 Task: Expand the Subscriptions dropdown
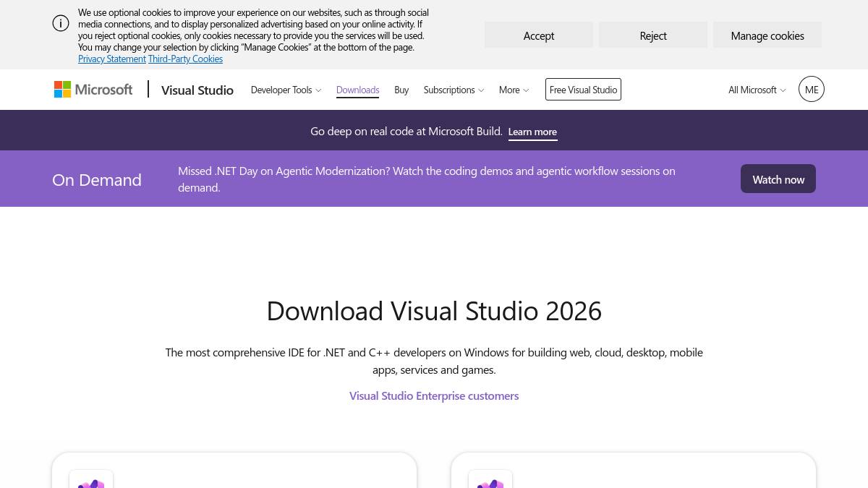(454, 90)
